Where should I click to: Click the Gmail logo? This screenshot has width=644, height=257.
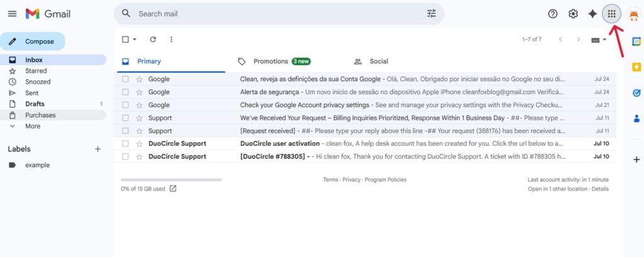[x=48, y=14]
